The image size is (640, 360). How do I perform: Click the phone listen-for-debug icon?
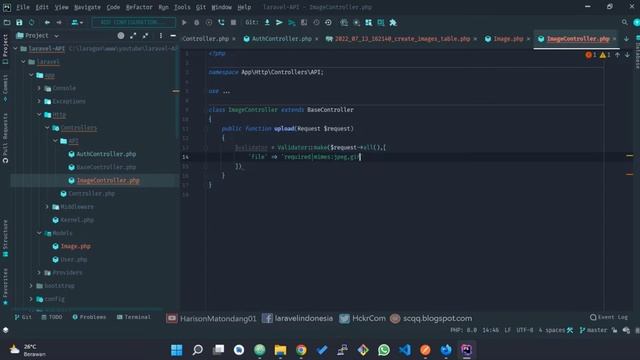221,22
